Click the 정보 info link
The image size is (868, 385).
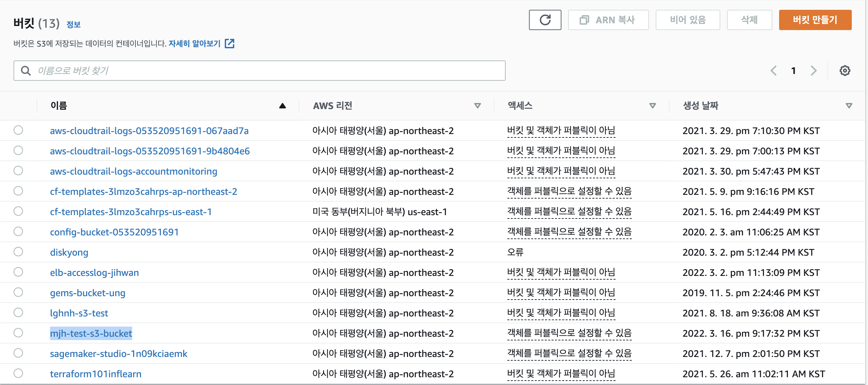tap(73, 24)
